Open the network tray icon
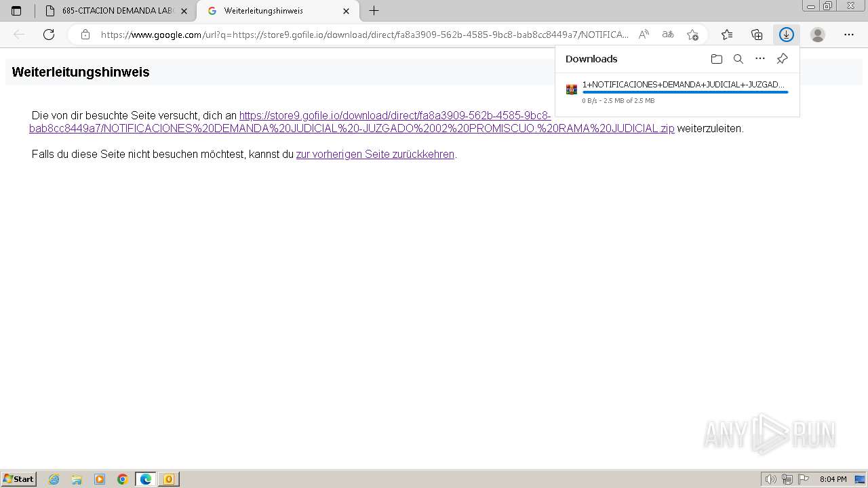 pos(787,479)
